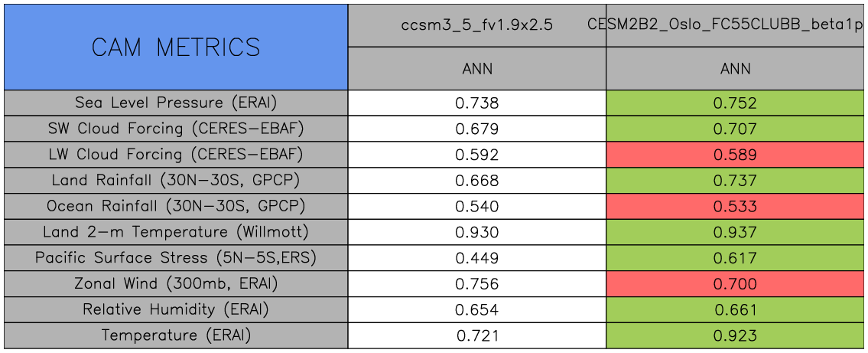Click the Land Rainfall (30N-30S, GPCP) label
This screenshot has width=868, height=353.
(x=176, y=181)
